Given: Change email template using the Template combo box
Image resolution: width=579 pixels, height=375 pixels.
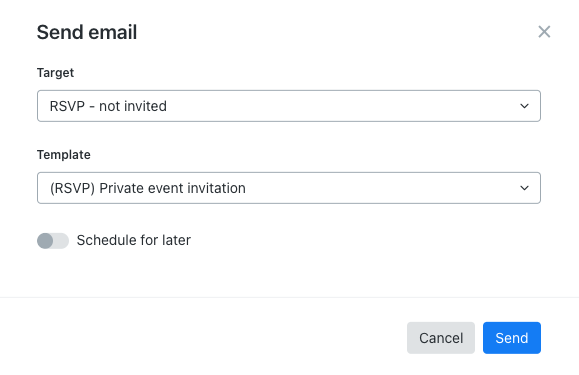Looking at the screenshot, I should [x=289, y=188].
